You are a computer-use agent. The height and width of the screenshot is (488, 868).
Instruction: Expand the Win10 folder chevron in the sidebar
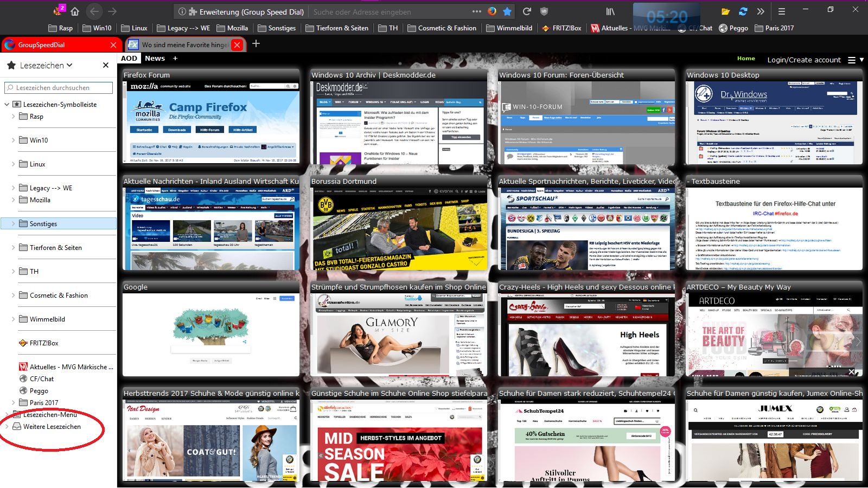tap(14, 140)
